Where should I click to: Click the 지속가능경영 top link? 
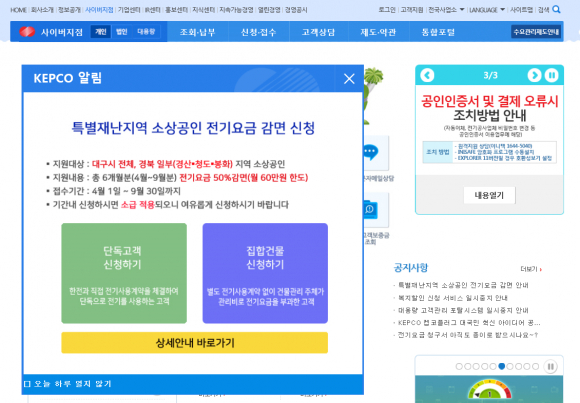236,10
